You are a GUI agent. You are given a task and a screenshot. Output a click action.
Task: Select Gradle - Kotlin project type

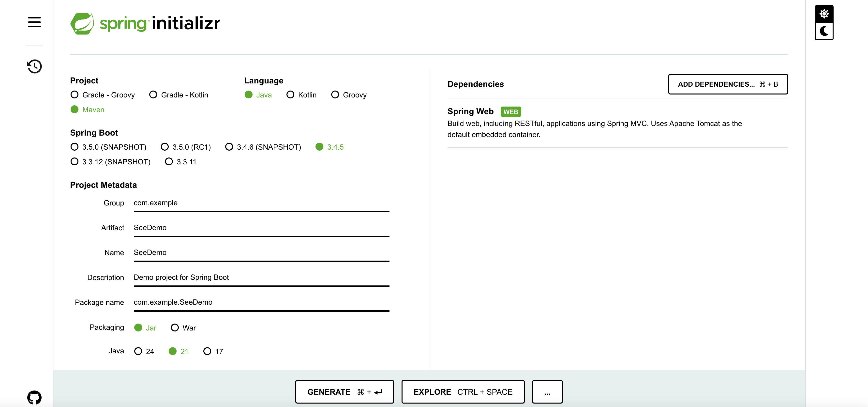(153, 95)
